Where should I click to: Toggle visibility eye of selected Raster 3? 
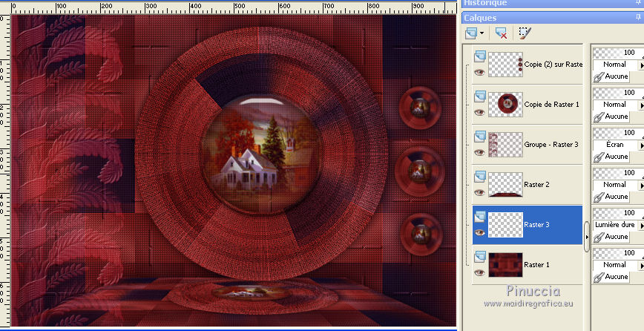479,232
